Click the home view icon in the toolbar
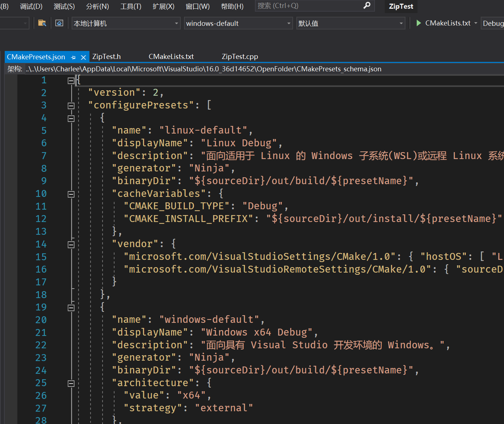 [x=59, y=23]
